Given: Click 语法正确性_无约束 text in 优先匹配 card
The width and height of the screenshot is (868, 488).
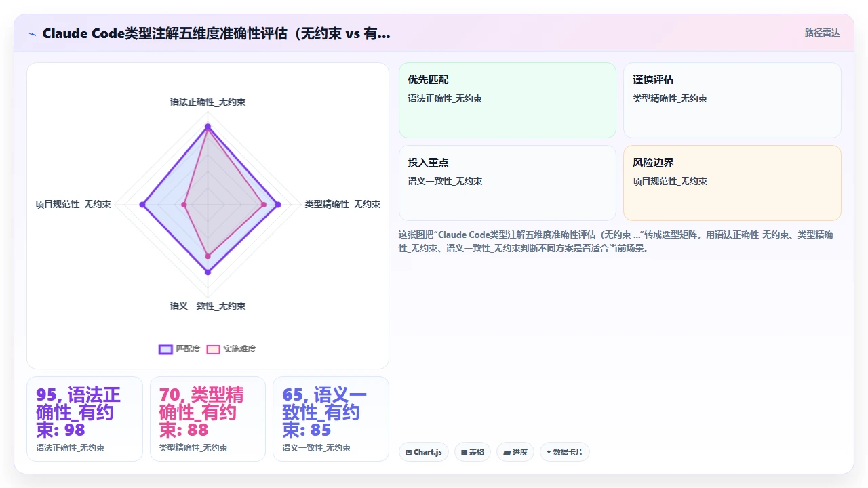Looking at the screenshot, I should click(445, 98).
